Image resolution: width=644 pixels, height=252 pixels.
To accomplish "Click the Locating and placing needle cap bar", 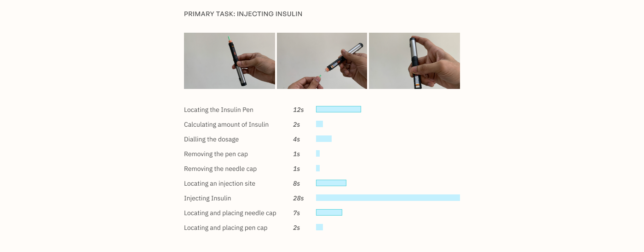I will (329, 212).
